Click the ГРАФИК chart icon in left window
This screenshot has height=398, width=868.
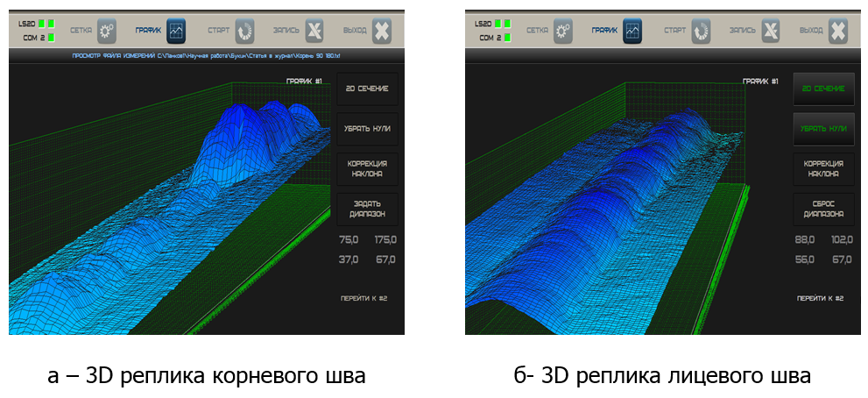point(176,31)
